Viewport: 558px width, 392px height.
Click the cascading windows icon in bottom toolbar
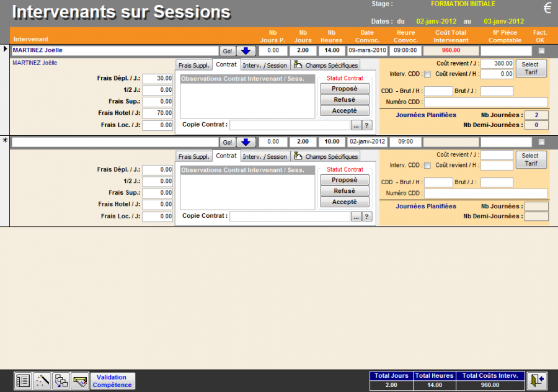(x=61, y=381)
